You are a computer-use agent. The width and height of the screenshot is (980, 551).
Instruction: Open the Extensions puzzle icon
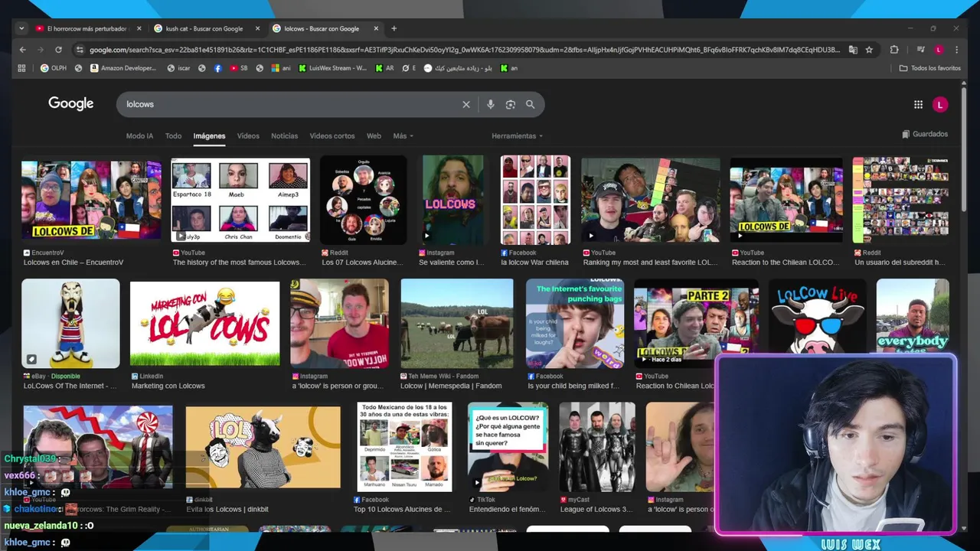pos(893,50)
